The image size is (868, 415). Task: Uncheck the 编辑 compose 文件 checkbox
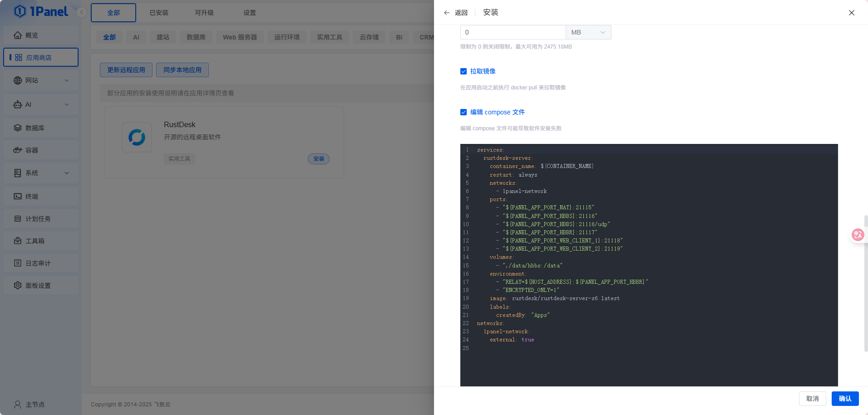[464, 112]
